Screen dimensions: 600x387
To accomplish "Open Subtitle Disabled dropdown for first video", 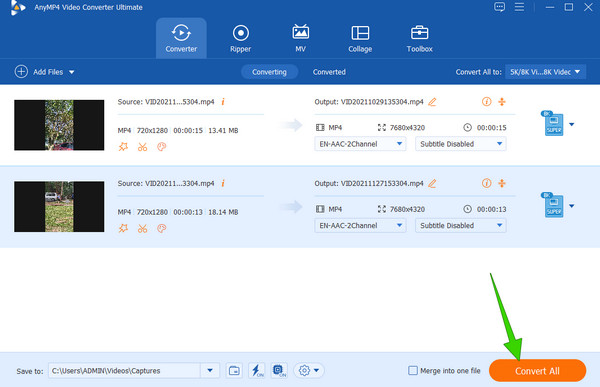I will tap(461, 144).
